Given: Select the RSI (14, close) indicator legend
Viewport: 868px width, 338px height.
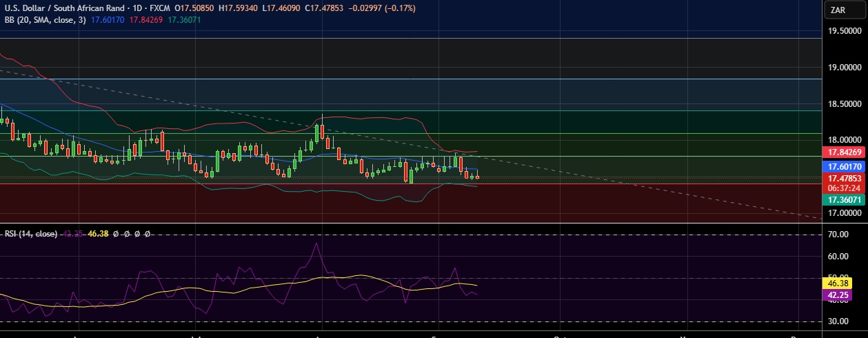Looking at the screenshot, I should (30, 234).
